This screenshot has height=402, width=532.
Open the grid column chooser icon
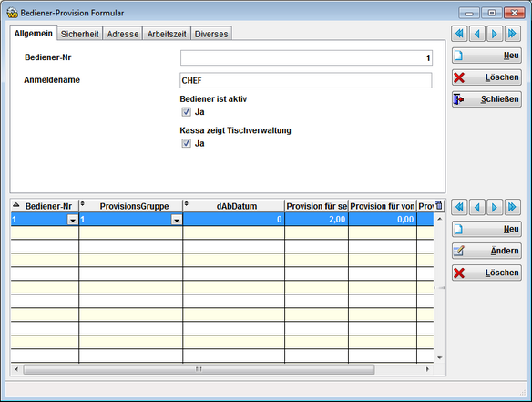click(439, 205)
